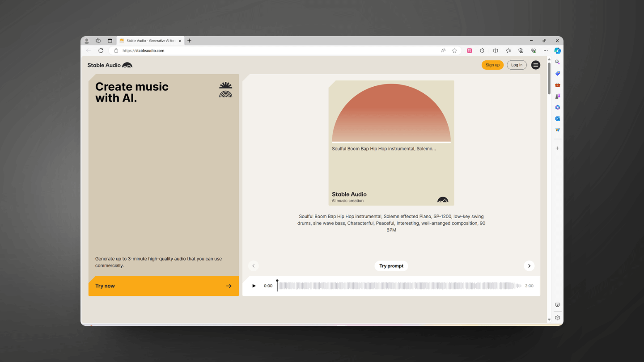Open the tab actions menu icon
Image resolution: width=644 pixels, height=362 pixels.
click(x=110, y=41)
